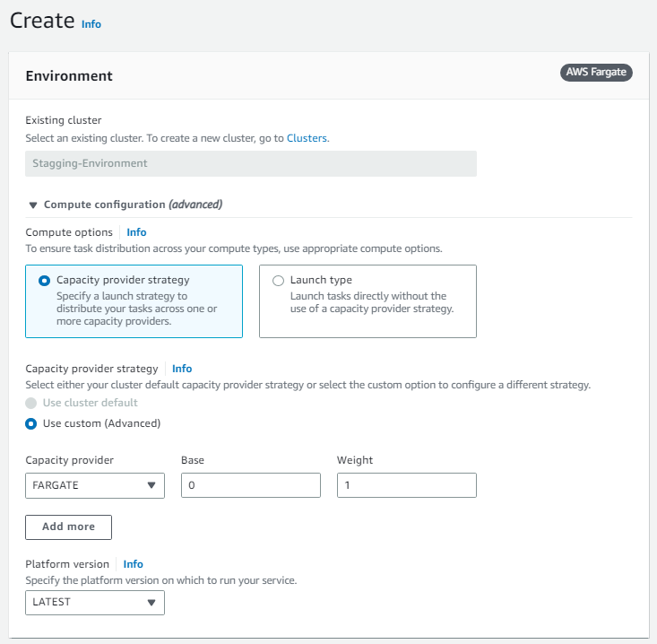Choose the Use custom (Advanced) option

pos(31,423)
